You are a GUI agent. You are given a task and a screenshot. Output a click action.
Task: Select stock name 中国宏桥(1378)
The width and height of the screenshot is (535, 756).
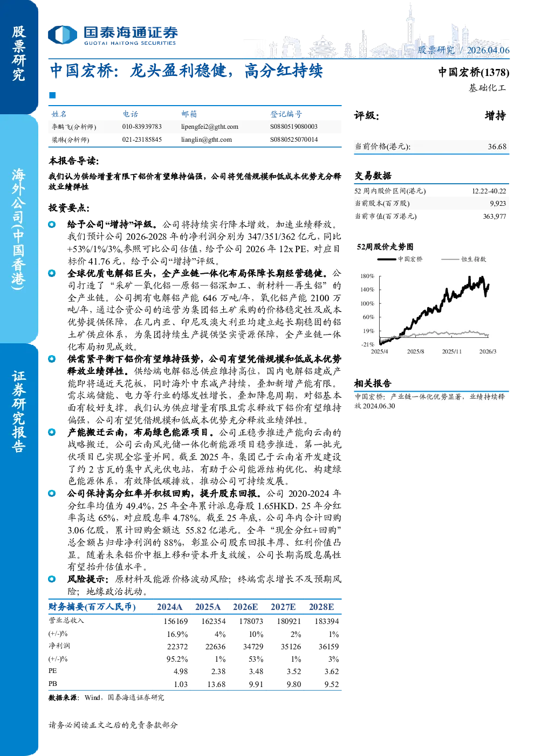[474, 72]
